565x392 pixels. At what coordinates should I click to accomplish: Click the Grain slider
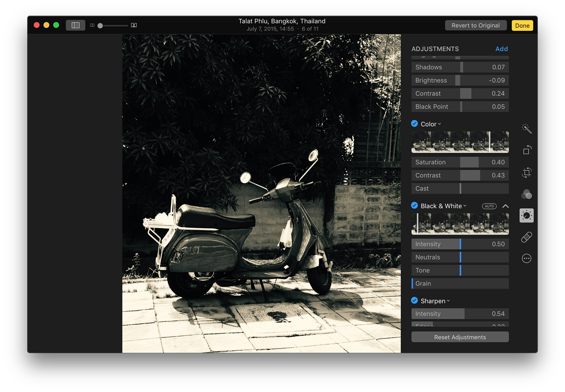pyautogui.click(x=460, y=284)
